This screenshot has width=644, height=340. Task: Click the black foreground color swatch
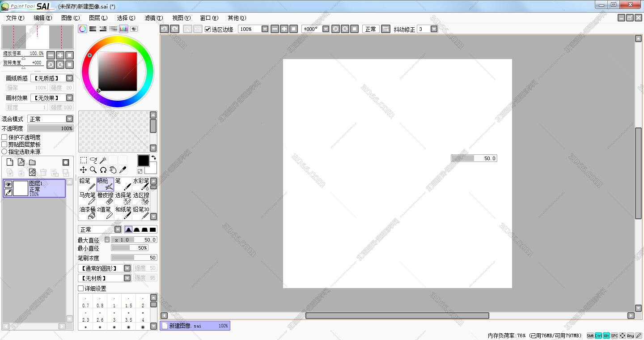(x=143, y=161)
